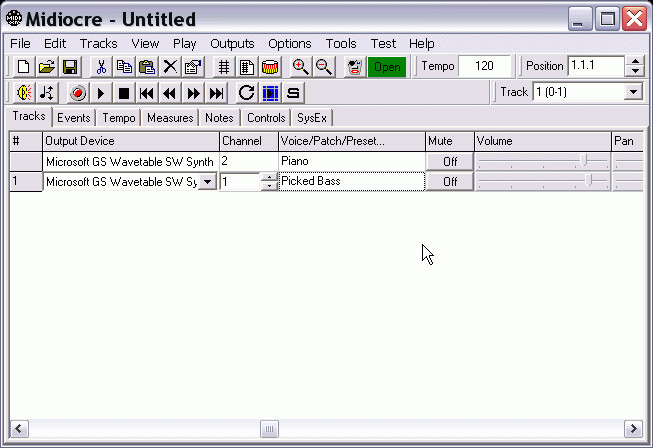Toggle the blue play selection icon

(270, 92)
